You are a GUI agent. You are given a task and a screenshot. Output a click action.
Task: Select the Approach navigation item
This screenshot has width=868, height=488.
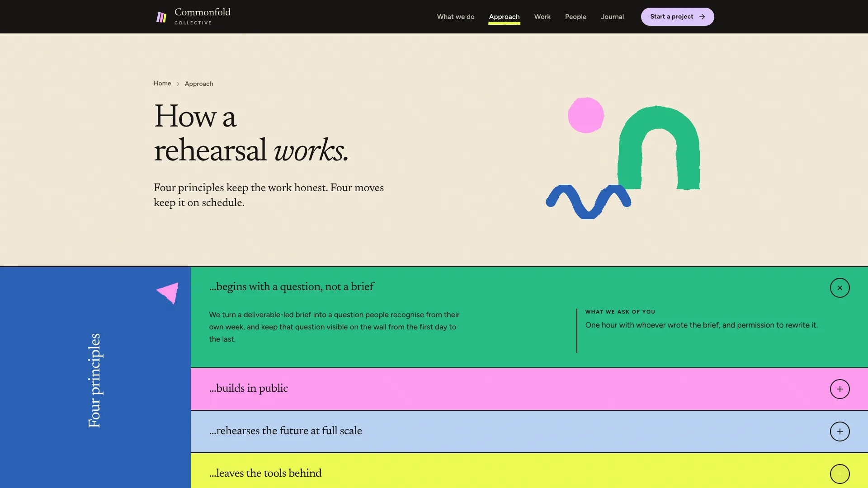coord(504,17)
